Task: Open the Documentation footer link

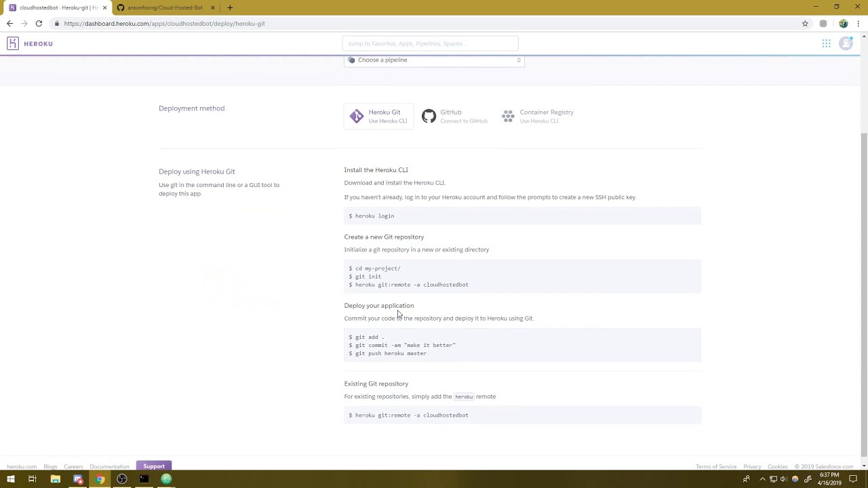Action: (x=109, y=466)
